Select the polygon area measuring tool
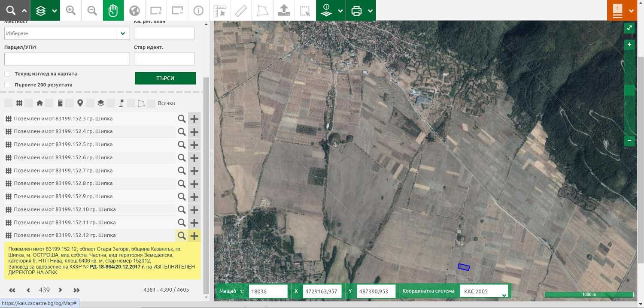Screen dimensions: 644x308 point(262,10)
